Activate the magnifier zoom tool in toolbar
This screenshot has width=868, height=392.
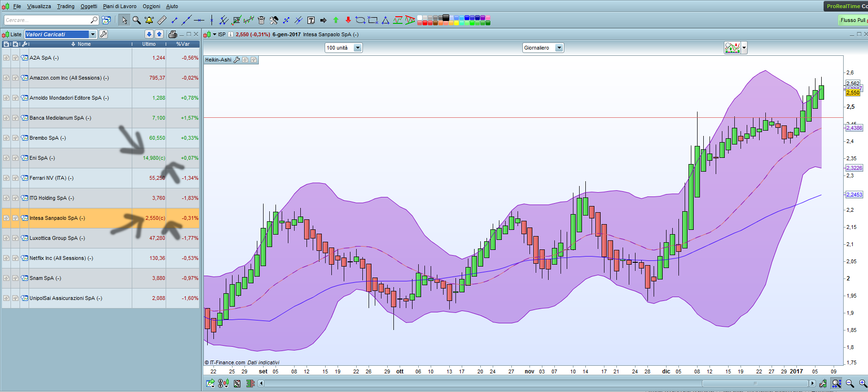[x=137, y=20]
